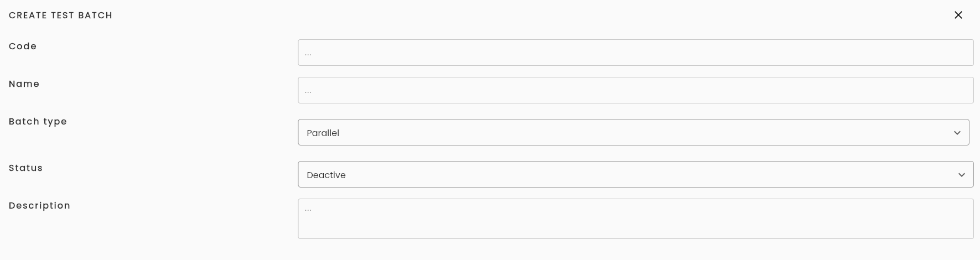Click the CREATE TEST BATCH title
Viewport: 980px width, 260px height.
[60, 15]
